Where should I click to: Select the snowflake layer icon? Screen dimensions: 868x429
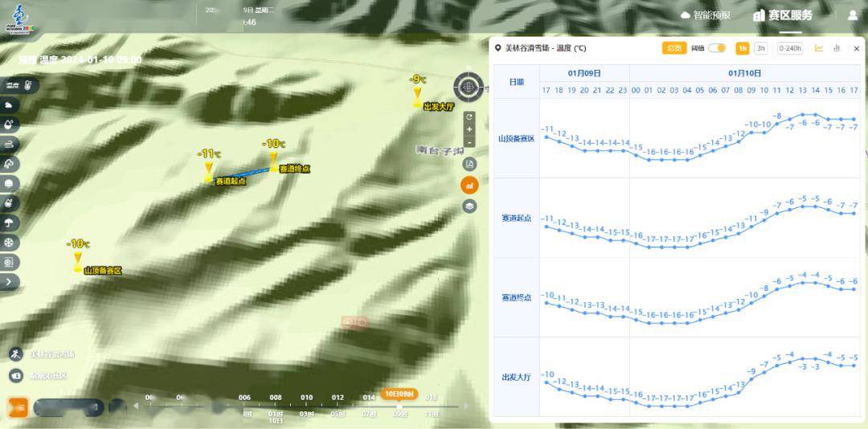pos(10,243)
